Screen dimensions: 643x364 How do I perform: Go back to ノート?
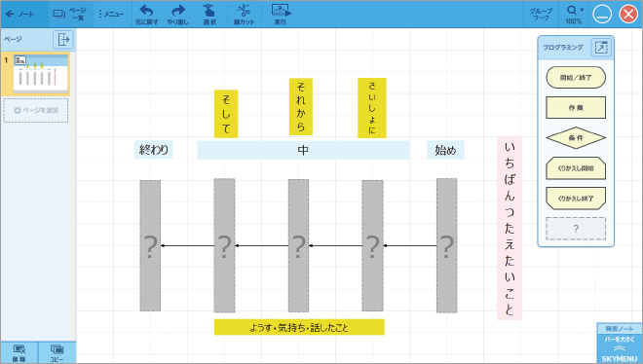(x=19, y=14)
